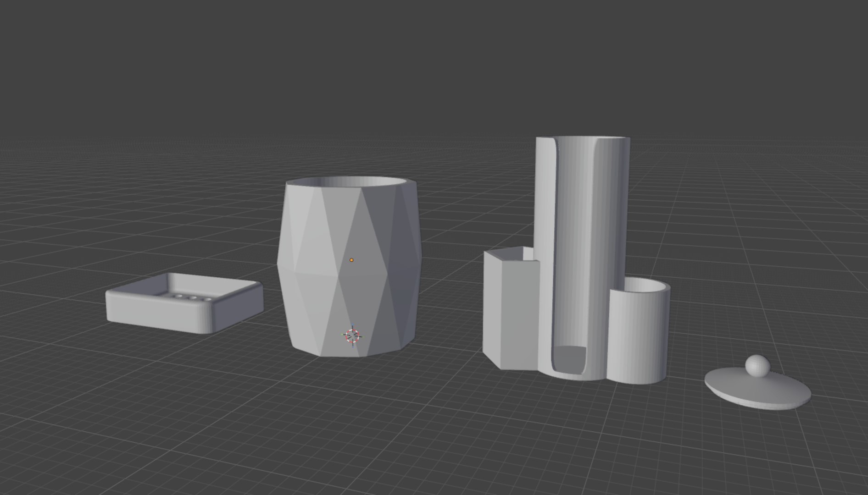Select the short round cup beside tall cylinder

639,330
